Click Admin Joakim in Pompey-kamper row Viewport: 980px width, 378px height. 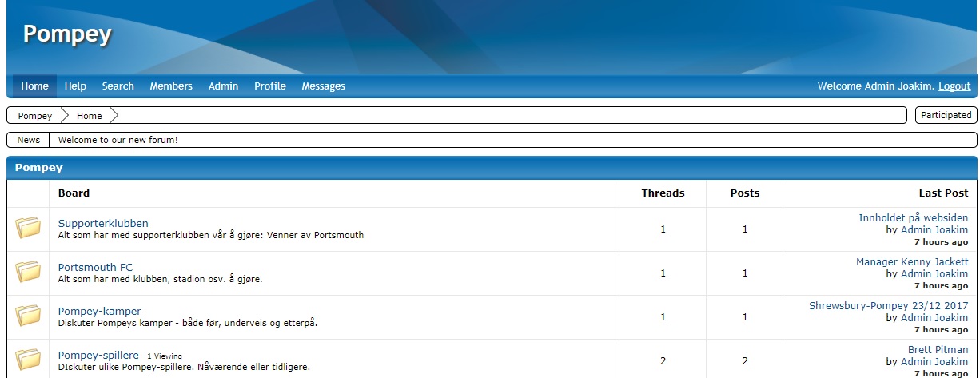[934, 317]
